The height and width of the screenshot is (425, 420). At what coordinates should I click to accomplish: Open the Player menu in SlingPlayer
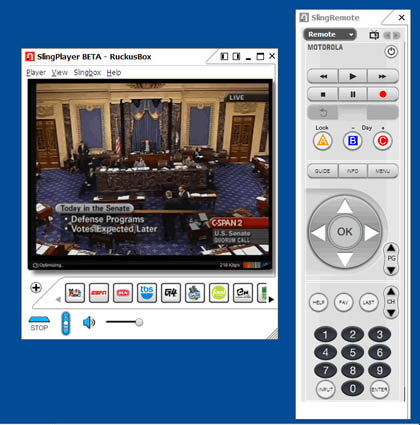pyautogui.click(x=36, y=72)
